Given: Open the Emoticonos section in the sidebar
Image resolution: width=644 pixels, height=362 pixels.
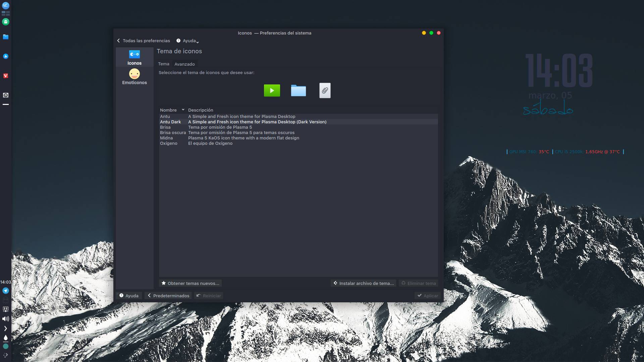Looking at the screenshot, I should click(134, 76).
